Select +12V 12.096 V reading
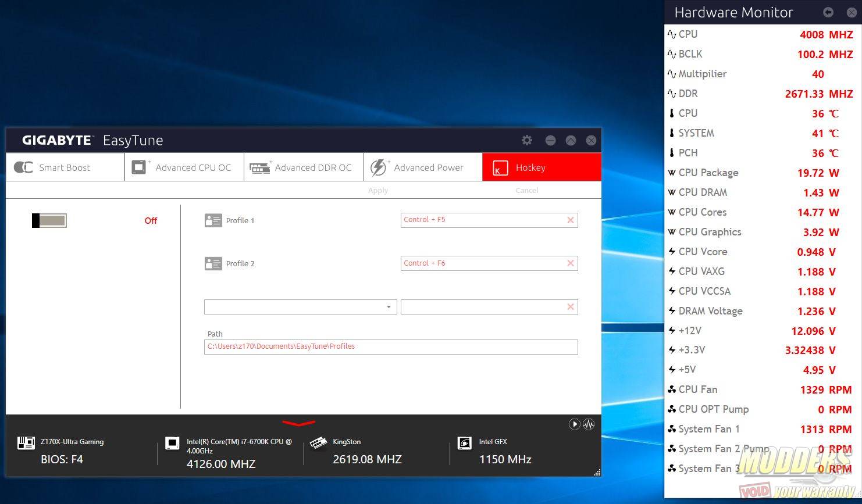Screen dimensions: 862x504 (814, 331)
